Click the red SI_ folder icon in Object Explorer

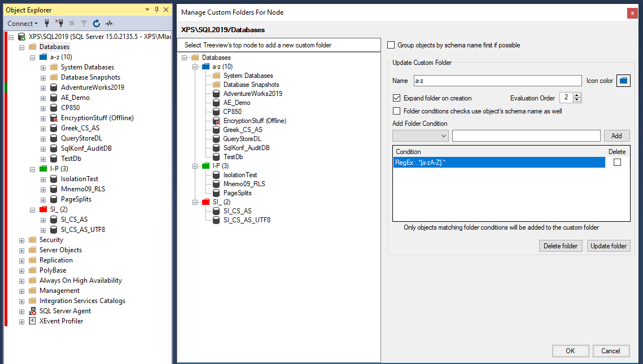coord(43,209)
